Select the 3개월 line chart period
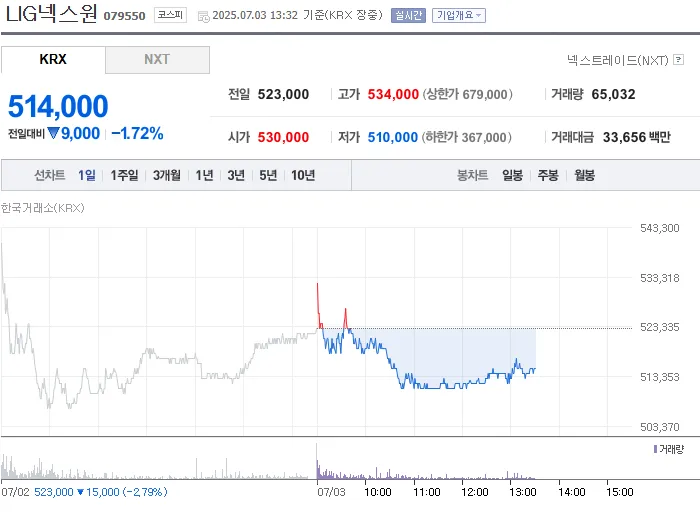 pos(167,175)
